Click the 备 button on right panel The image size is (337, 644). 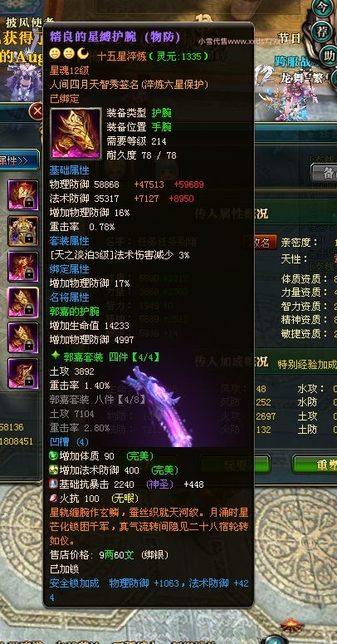325,173
